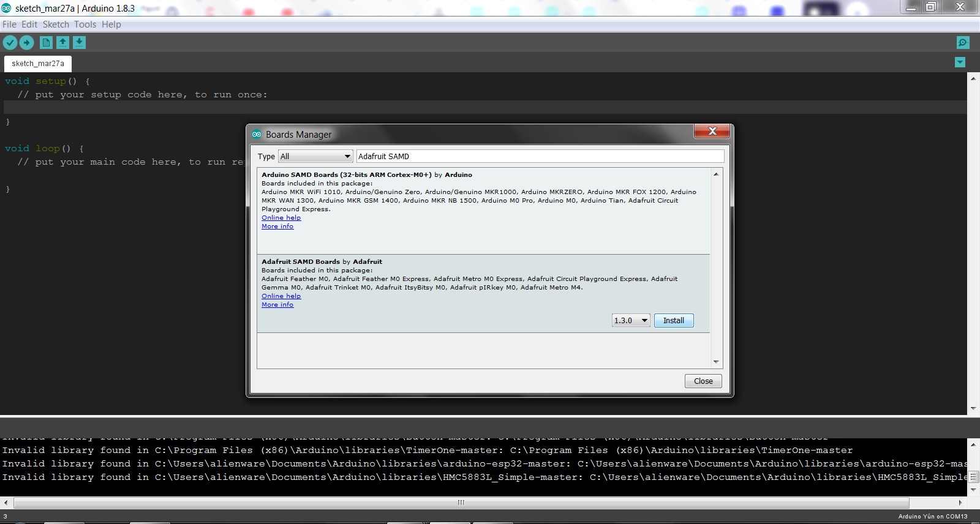The width and height of the screenshot is (980, 524).
Task: Click the Arduino logo in the Boards Manager title
Action: 257,134
